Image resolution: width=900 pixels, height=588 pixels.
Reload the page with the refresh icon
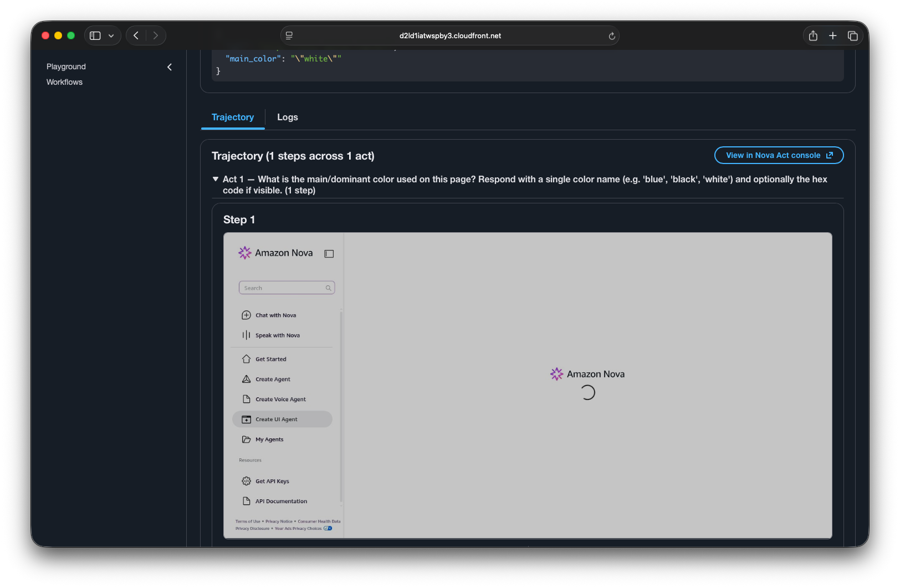[612, 36]
